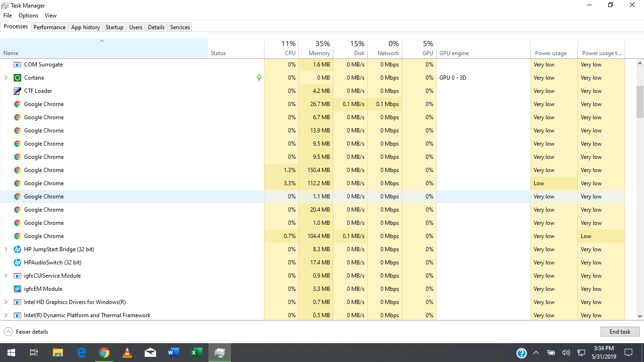Open the View menu

50,16
